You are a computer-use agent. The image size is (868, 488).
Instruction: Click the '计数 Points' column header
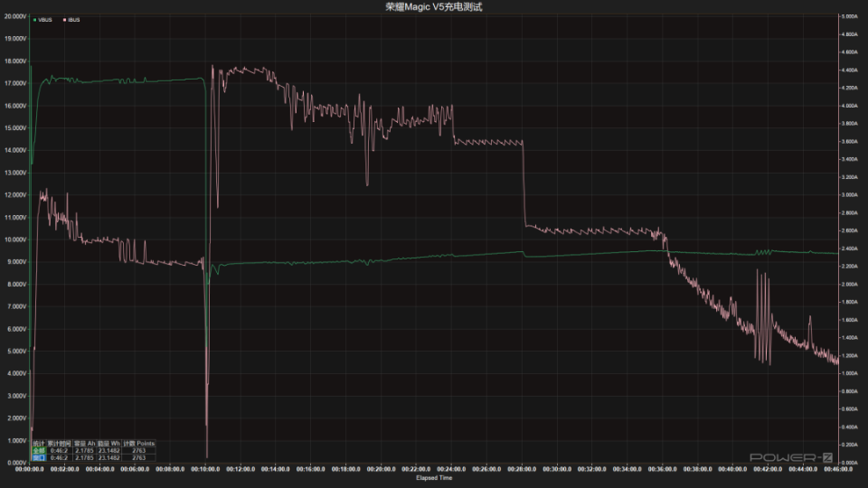point(138,444)
